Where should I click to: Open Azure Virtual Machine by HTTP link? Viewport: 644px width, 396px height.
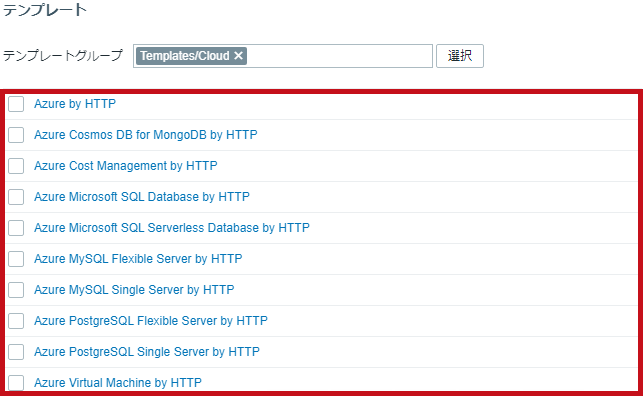[118, 383]
